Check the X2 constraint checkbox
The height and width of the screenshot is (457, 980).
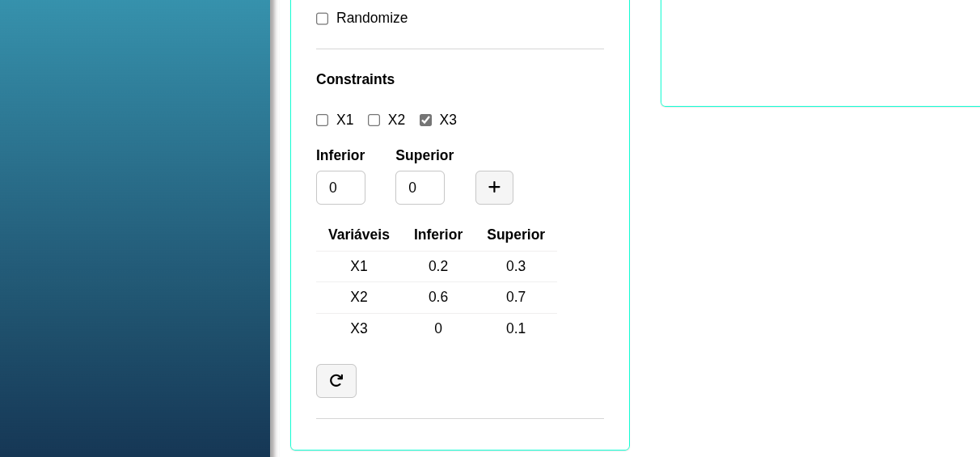pos(374,121)
